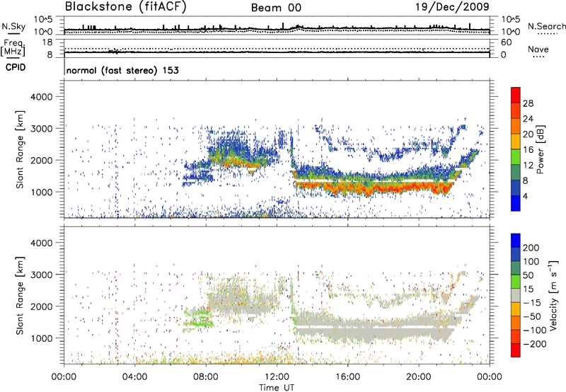
Task: Click the 'Power [dB]' colorbar label
Action: (540, 149)
